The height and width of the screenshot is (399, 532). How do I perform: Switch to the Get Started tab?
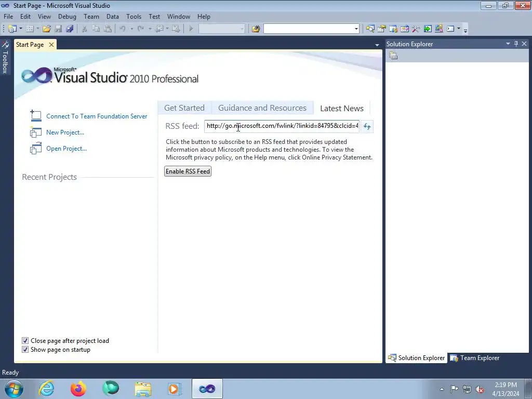point(184,108)
